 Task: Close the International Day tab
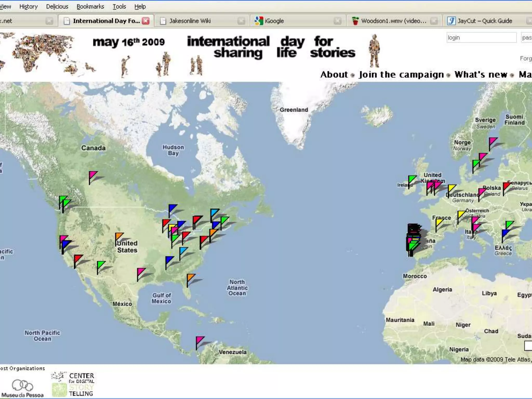click(146, 21)
